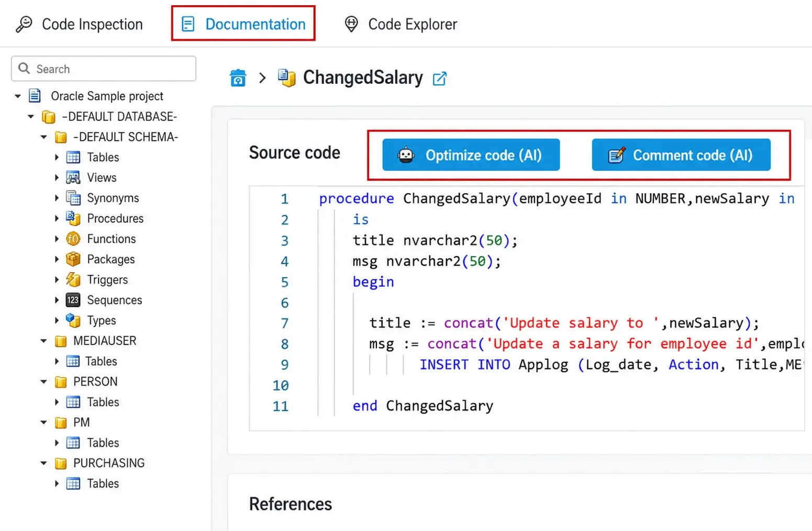Screen dimensions: 812x531
Task: Open the Code Inspection tab
Action: coord(79,24)
